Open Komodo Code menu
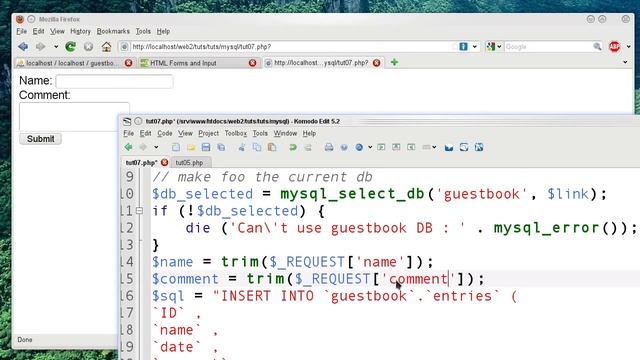Screen dimensions: 640x360 [164, 133]
